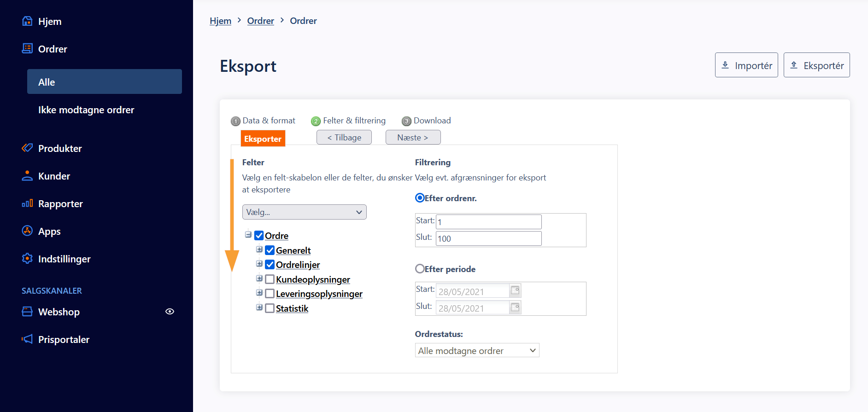Check the Statistik checkbox
This screenshot has width=868, height=412.
pos(270,308)
